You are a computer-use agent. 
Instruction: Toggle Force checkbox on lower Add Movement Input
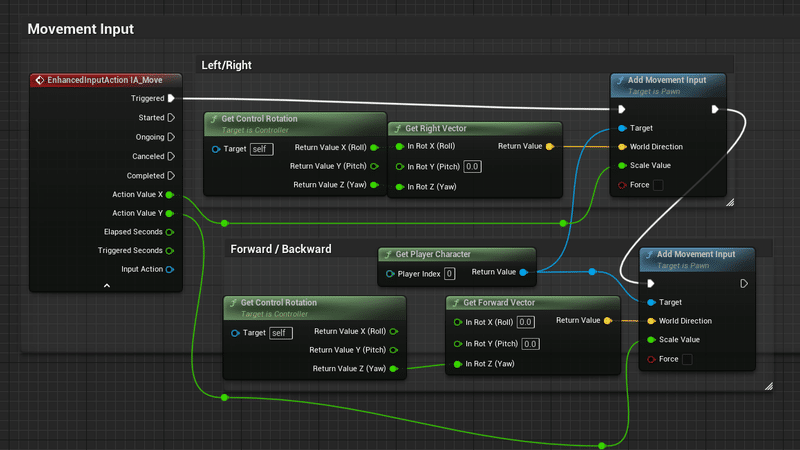tap(687, 359)
